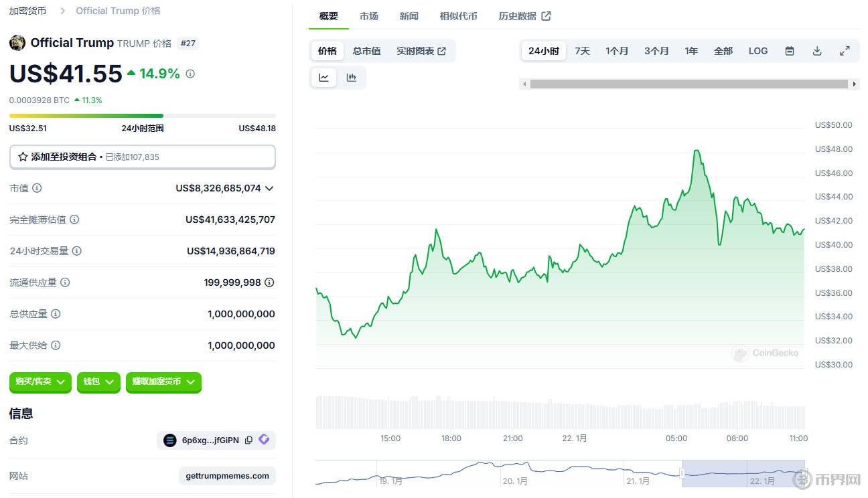The image size is (868, 498).
Task: Click the Official Trump coin logo
Action: tap(17, 43)
